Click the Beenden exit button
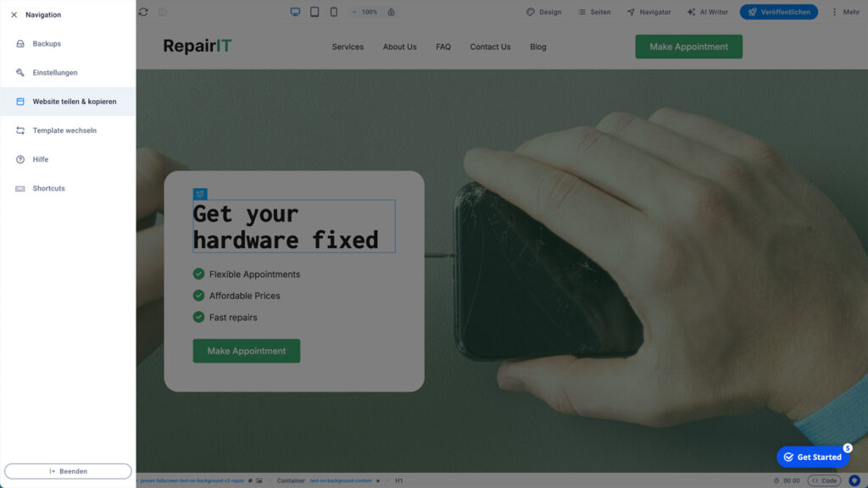This screenshot has height=488, width=868. tap(68, 471)
